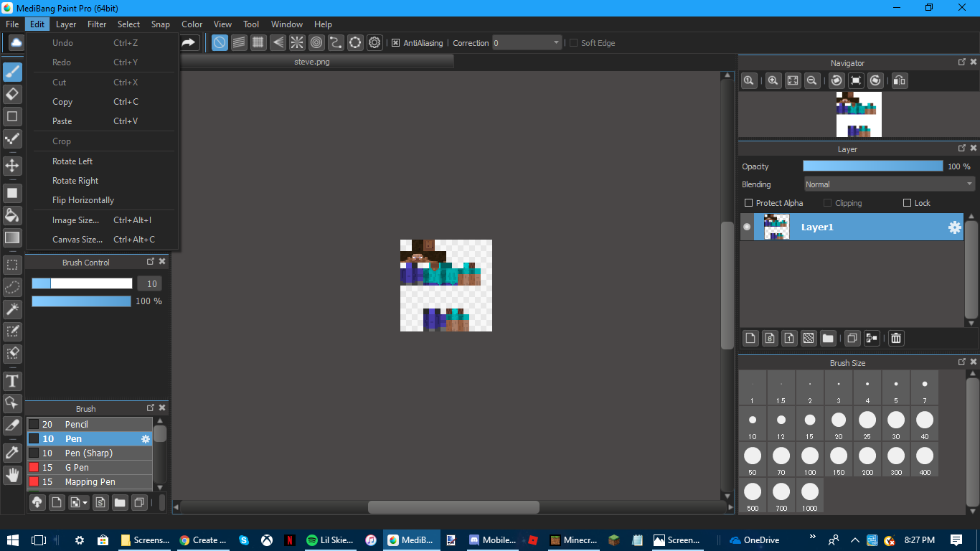Expand hidden system tray icons

click(x=854, y=540)
